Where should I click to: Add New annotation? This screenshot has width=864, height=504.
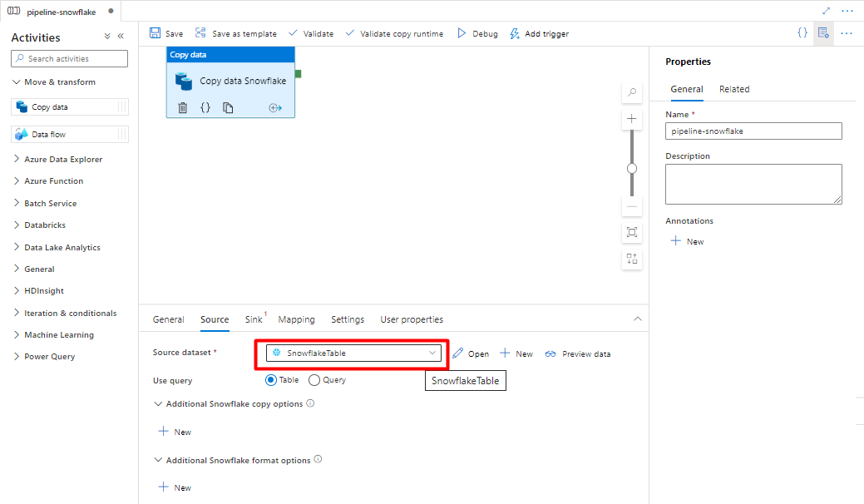coord(687,241)
